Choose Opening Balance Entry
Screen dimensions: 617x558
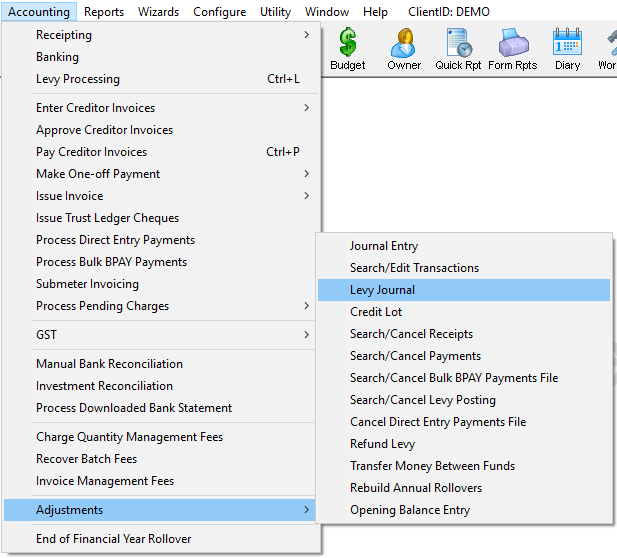coord(464,510)
